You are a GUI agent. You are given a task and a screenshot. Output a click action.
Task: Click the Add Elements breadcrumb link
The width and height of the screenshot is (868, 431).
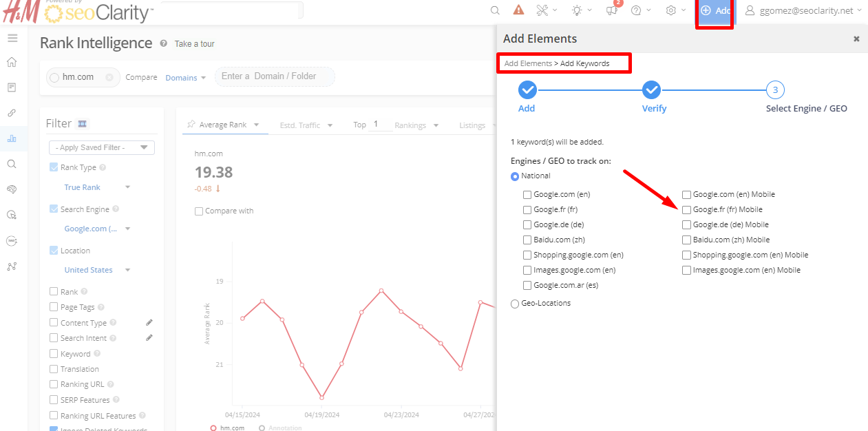pyautogui.click(x=528, y=63)
